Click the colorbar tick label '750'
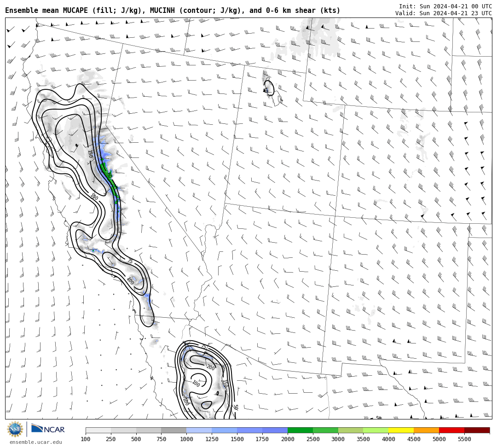 click(162, 439)
